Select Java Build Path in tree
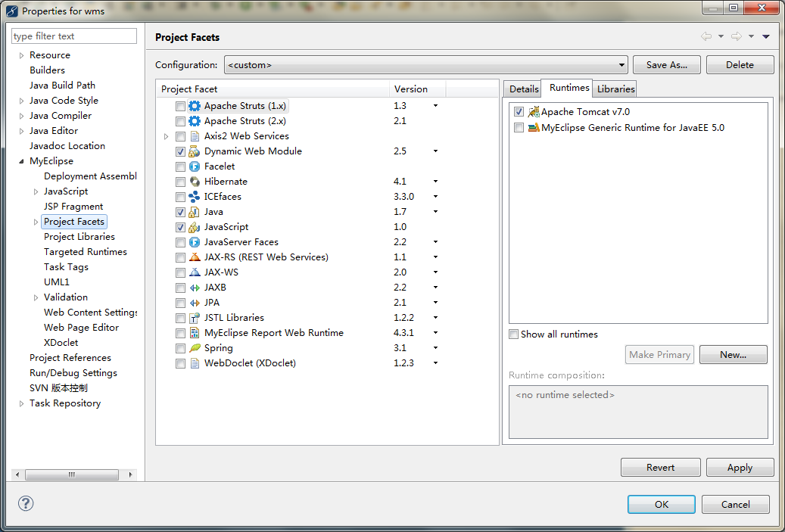Image resolution: width=785 pixels, height=532 pixels. click(x=62, y=86)
